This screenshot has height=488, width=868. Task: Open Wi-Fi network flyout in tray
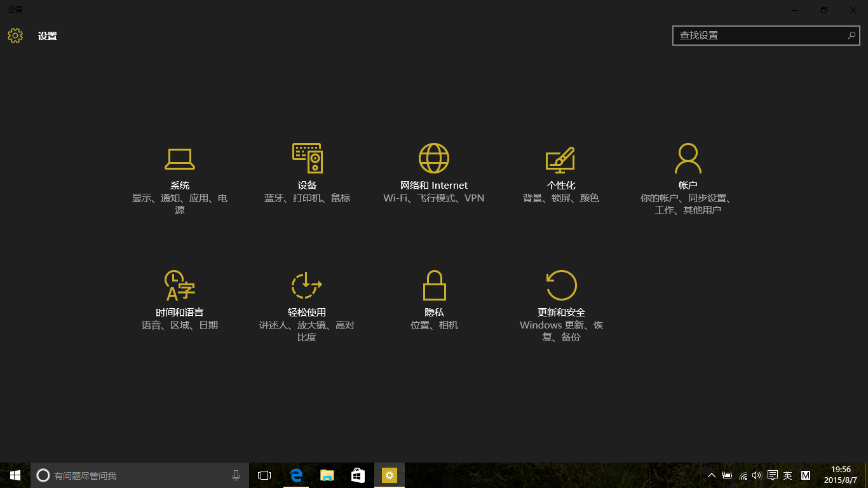point(743,476)
